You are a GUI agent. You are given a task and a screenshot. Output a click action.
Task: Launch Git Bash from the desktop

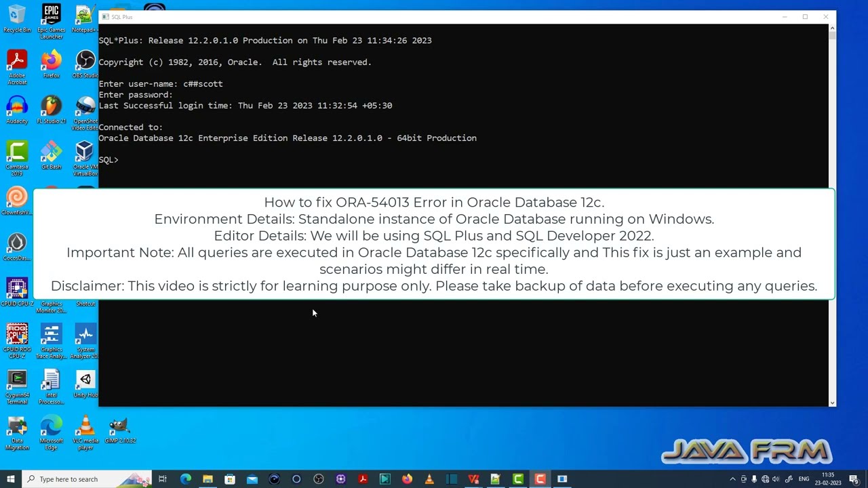(x=51, y=155)
